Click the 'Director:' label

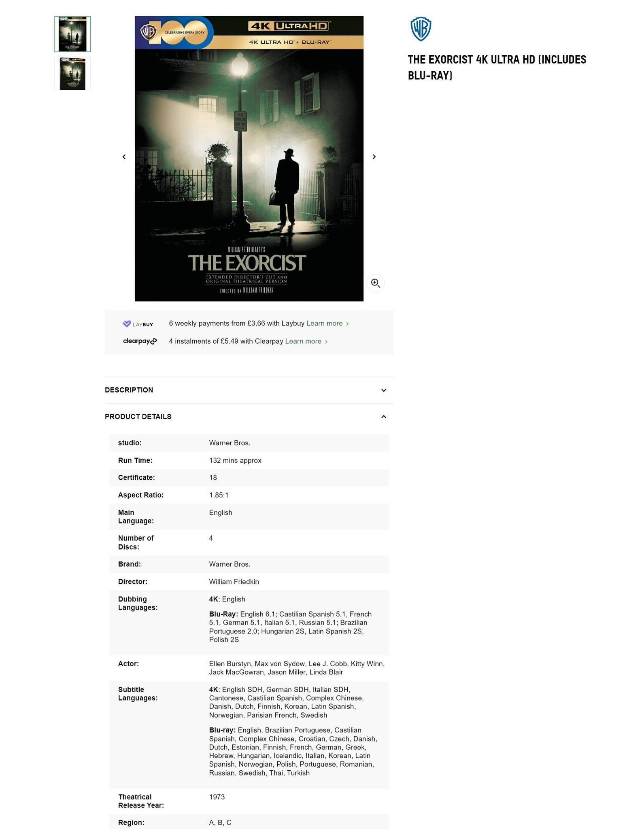(133, 582)
